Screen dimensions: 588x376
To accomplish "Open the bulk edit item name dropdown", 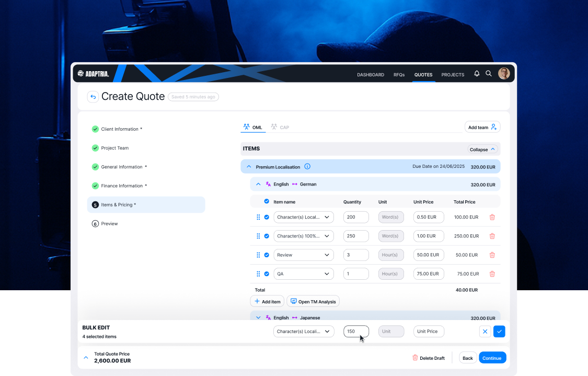I will coord(304,332).
